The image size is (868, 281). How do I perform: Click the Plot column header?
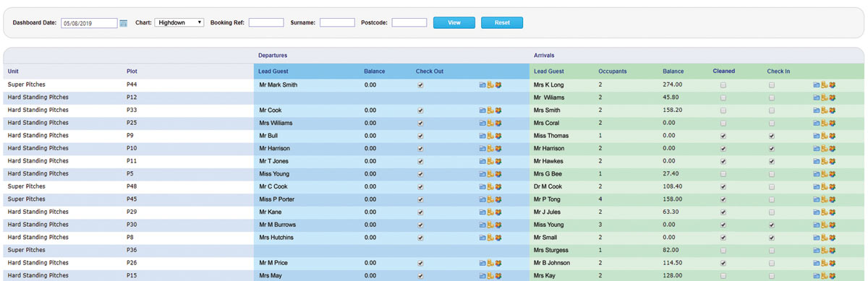point(132,72)
